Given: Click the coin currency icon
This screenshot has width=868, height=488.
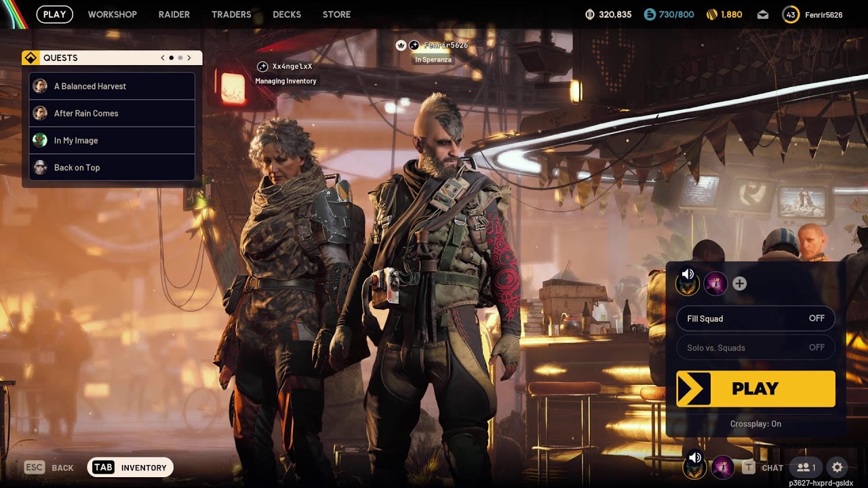Looking at the screenshot, I should tap(590, 14).
